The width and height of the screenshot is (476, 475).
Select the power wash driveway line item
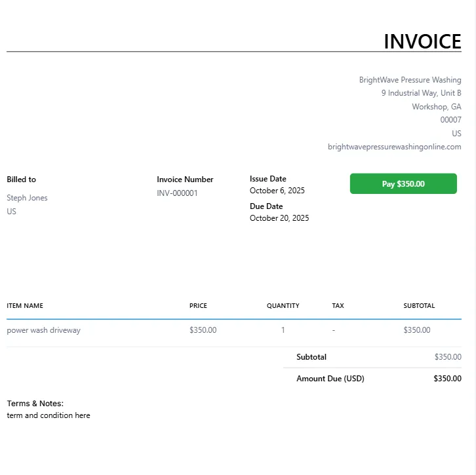[x=43, y=330]
